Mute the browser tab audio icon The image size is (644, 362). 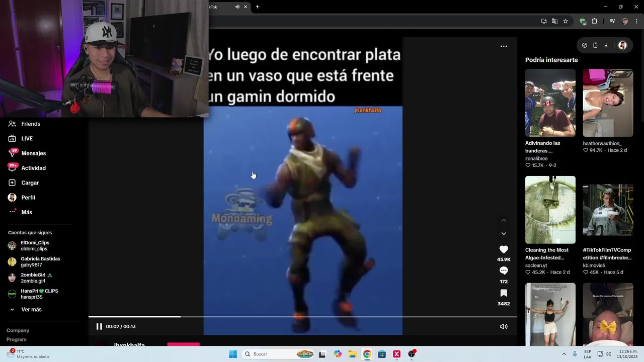click(x=237, y=7)
